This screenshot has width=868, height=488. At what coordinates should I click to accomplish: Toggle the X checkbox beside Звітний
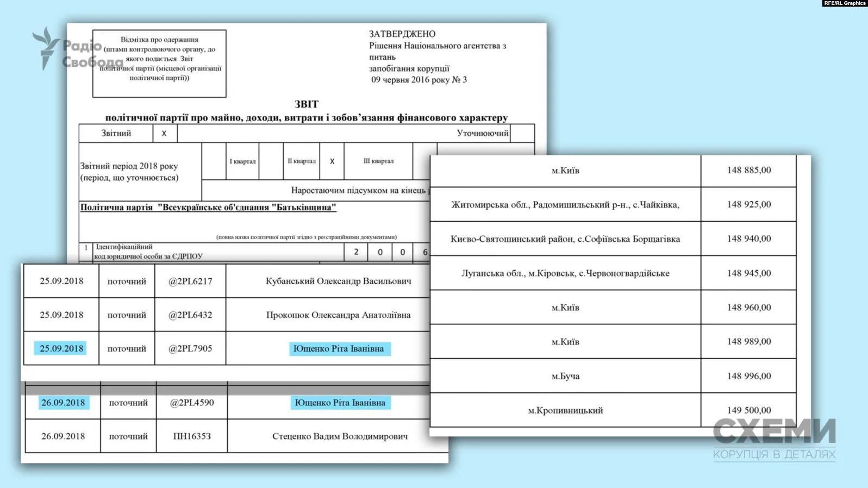[164, 133]
